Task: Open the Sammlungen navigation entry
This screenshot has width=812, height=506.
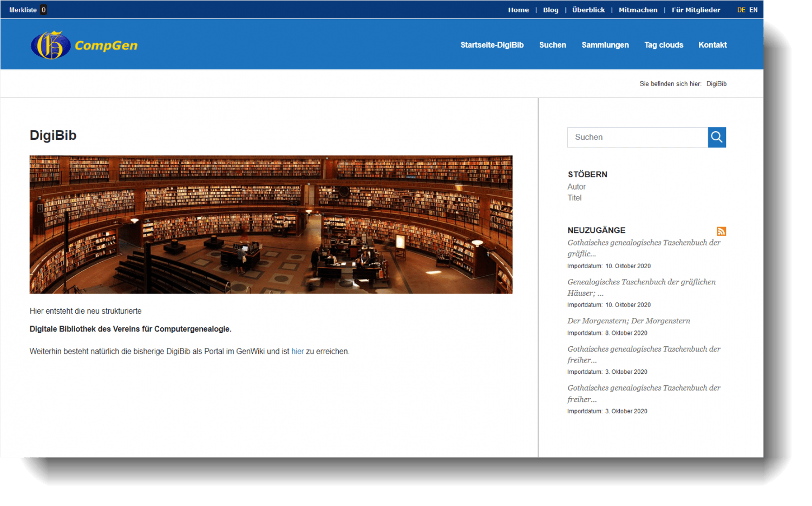Action: tap(605, 45)
